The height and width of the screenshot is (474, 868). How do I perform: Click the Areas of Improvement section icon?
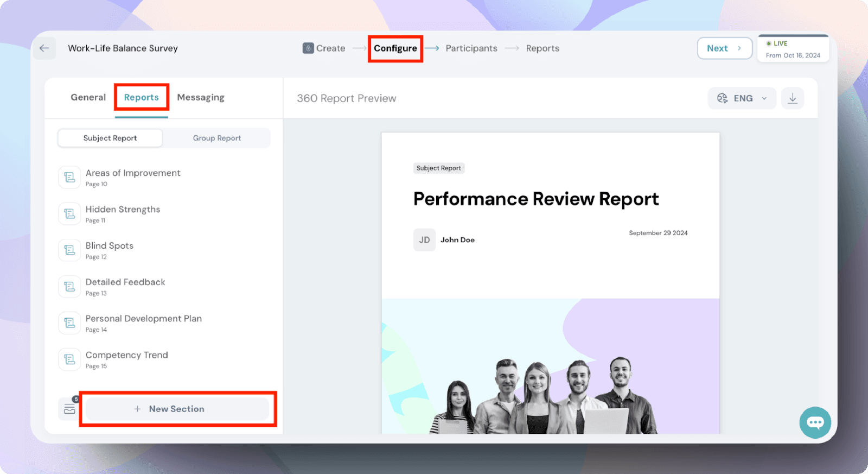[x=69, y=178]
